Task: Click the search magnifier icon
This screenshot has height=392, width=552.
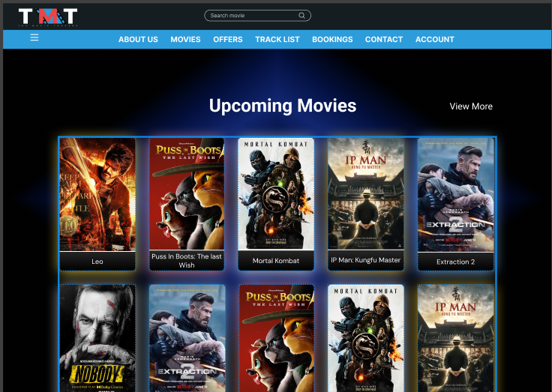Action: point(301,16)
